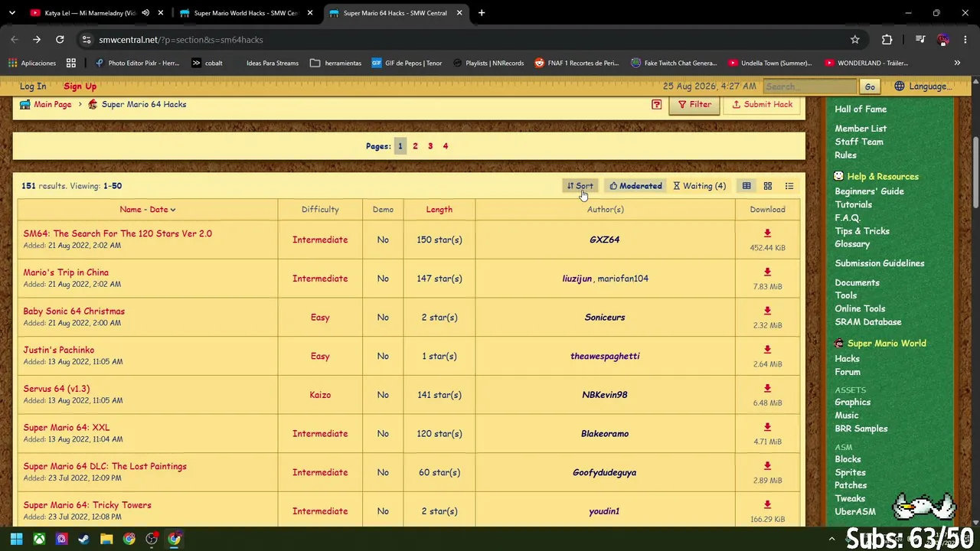Viewport: 980px width, 551px height.
Task: Go to results page 4
Action: point(446,146)
